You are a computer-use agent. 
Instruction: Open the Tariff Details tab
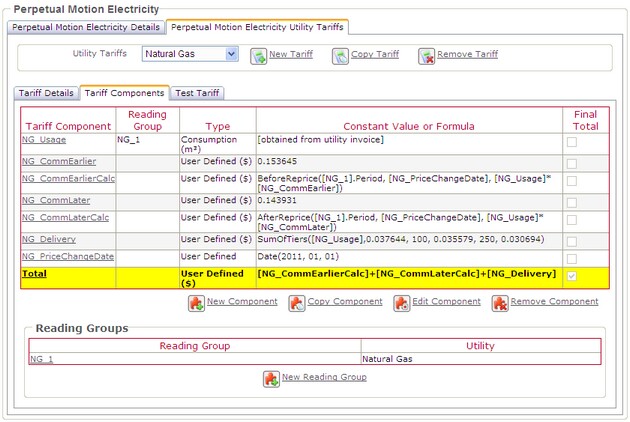46,93
